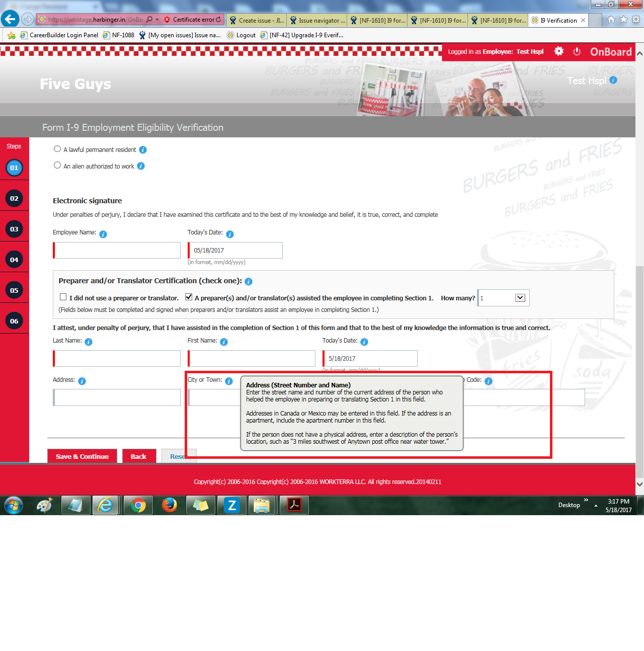Uncheck preparer assisted the employee checkbox
The width and height of the screenshot is (644, 651).
pyautogui.click(x=189, y=297)
